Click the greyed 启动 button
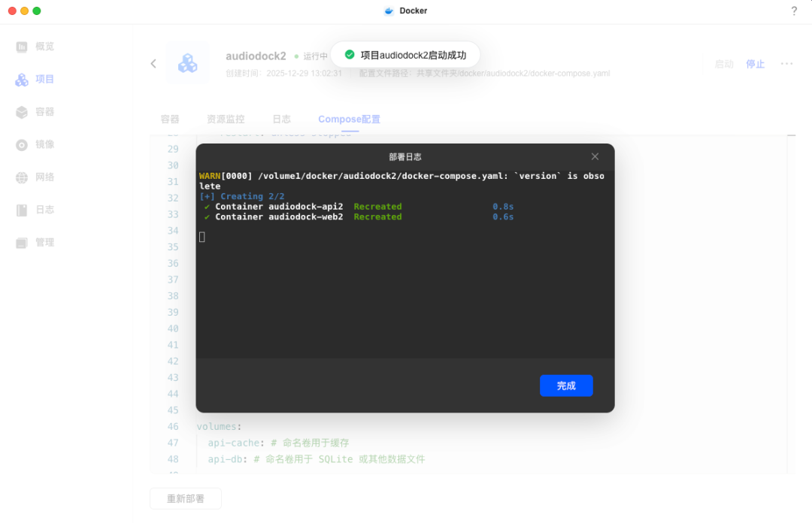Image resolution: width=812 pixels, height=523 pixels. pyautogui.click(x=724, y=64)
